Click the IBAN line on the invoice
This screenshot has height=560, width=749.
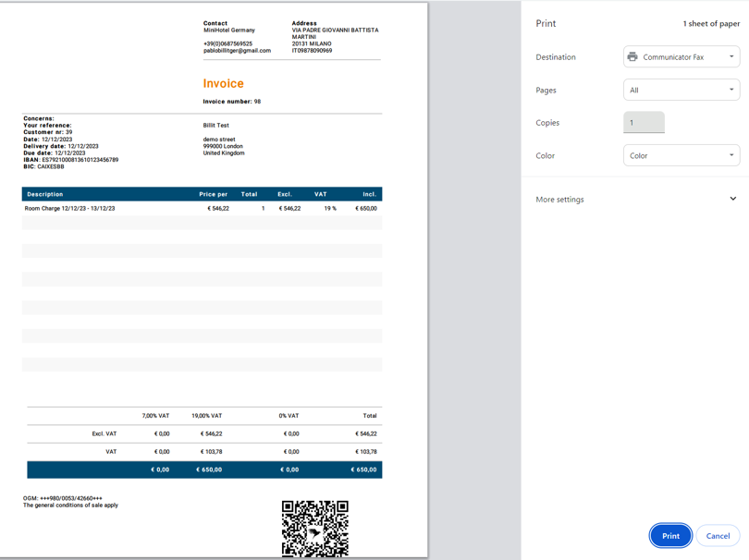71,160
